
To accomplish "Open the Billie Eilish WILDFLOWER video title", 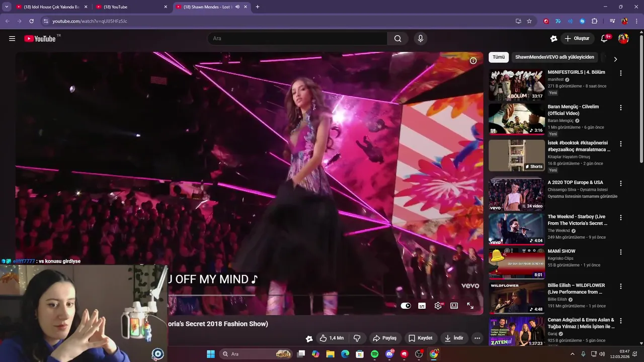I will click(x=577, y=289).
